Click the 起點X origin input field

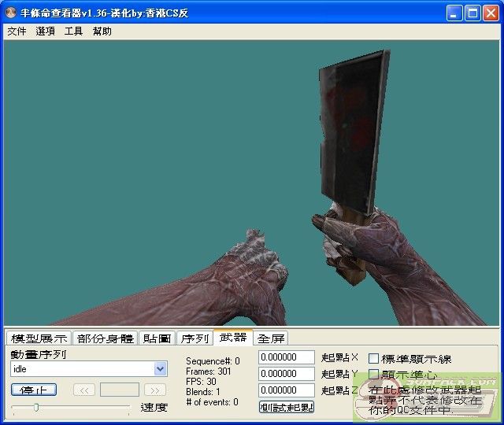(287, 357)
